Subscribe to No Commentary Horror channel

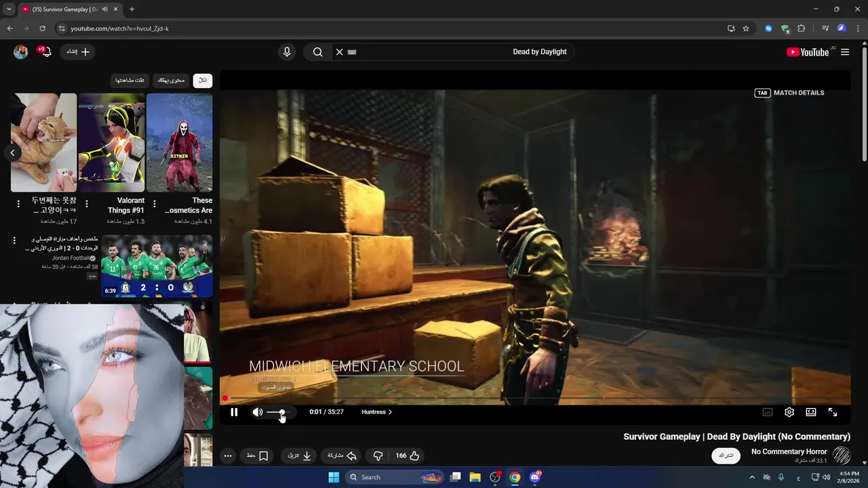pos(726,455)
